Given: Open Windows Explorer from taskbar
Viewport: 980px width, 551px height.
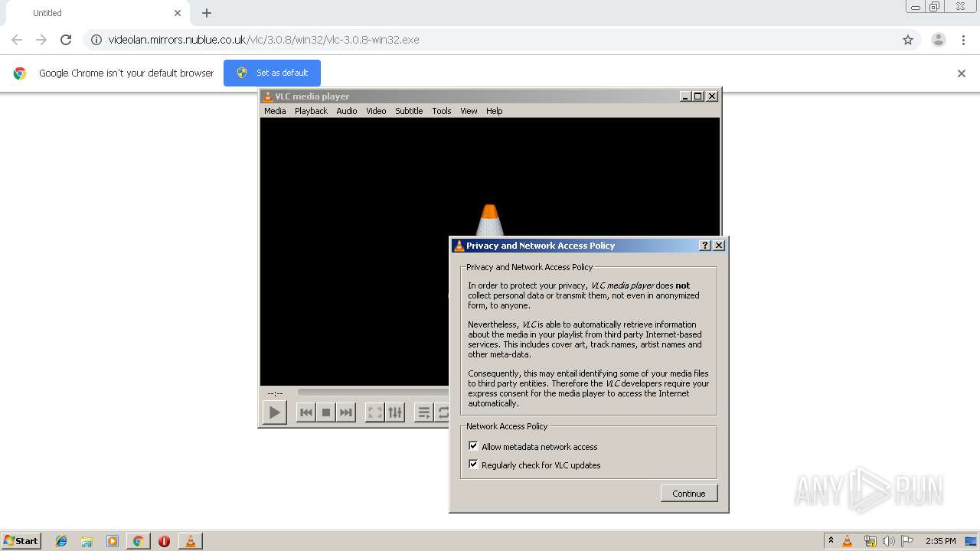Looking at the screenshot, I should pos(87,541).
